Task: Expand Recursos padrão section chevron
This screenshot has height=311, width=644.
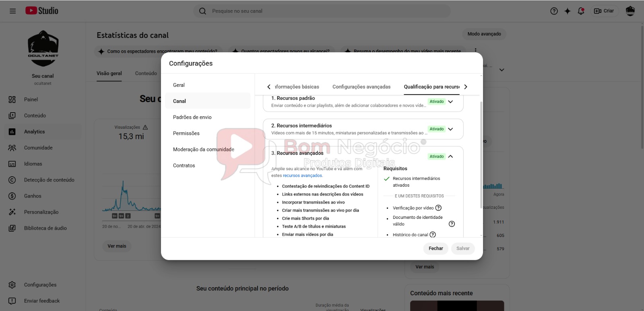Action: [x=450, y=102]
